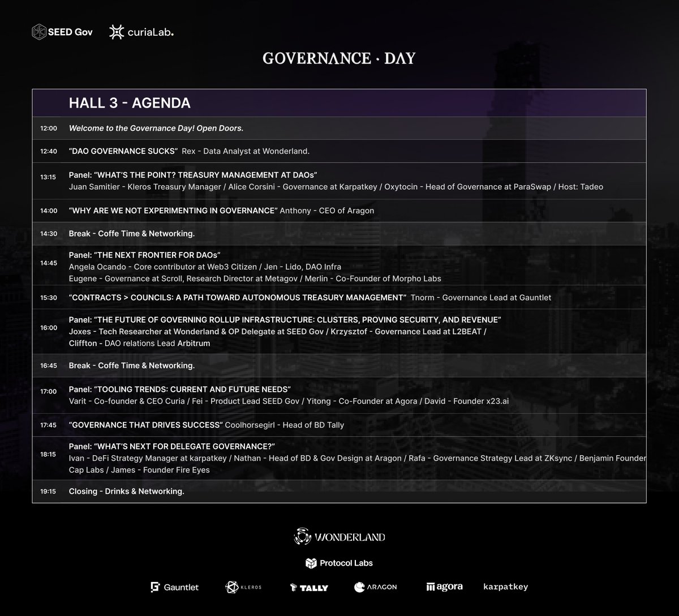This screenshot has height=616, width=679.
Task: Click the Protocol Labs logo
Action: [x=339, y=563]
